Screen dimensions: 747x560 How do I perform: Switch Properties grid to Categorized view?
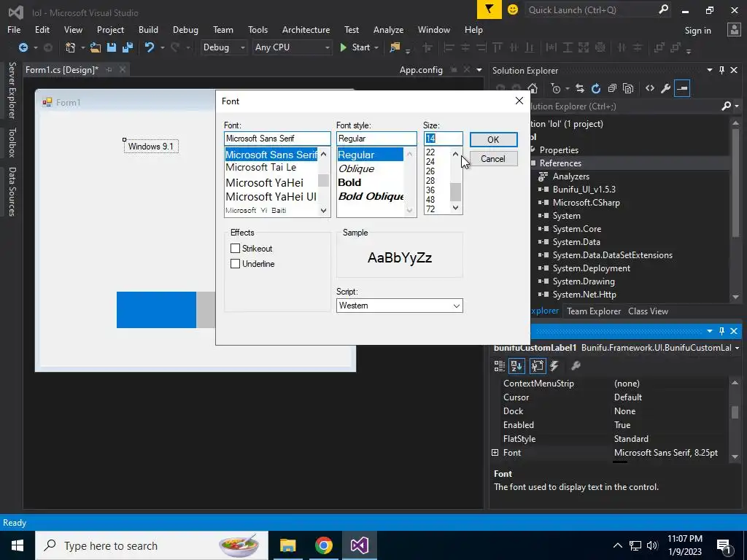coord(499,366)
